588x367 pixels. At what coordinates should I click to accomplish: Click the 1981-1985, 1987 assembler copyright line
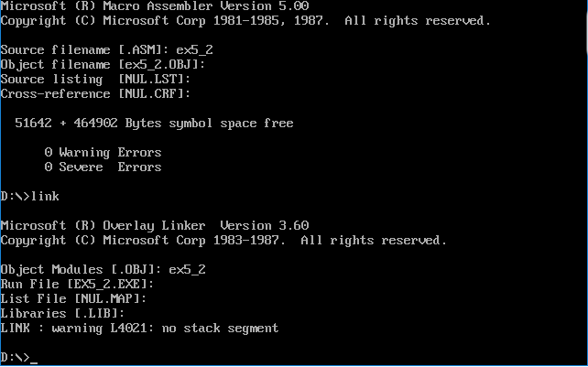(245, 20)
